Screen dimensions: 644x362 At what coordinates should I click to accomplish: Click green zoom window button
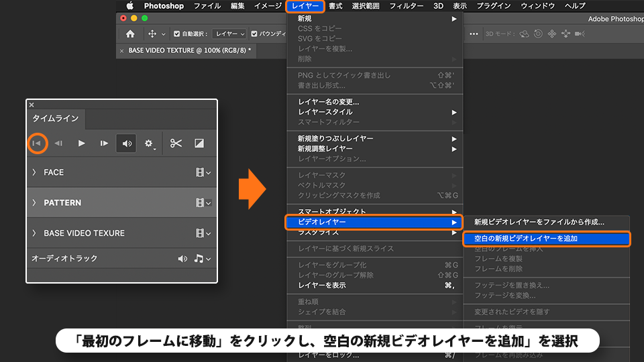[145, 18]
